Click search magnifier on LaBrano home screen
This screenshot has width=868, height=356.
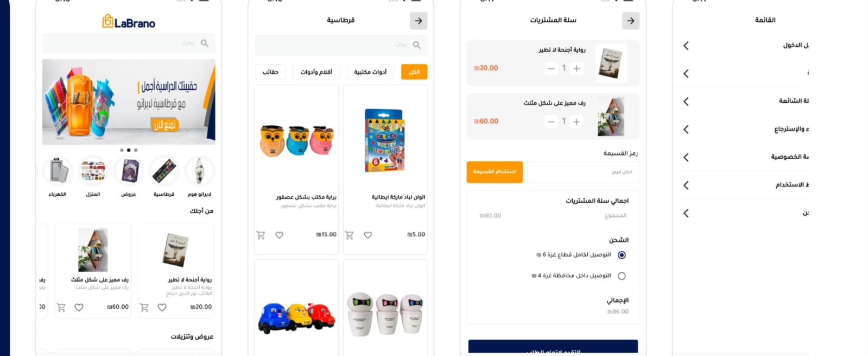[204, 43]
